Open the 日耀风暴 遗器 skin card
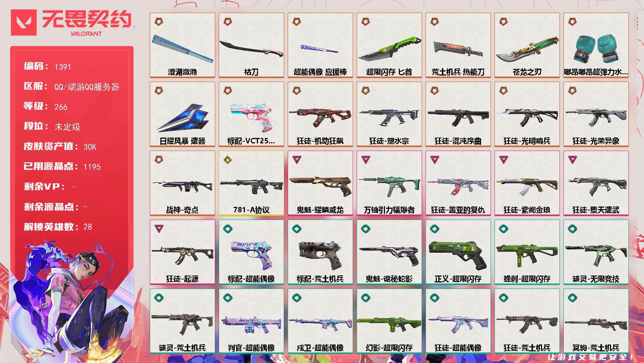This screenshot has height=363, width=644. (182, 114)
